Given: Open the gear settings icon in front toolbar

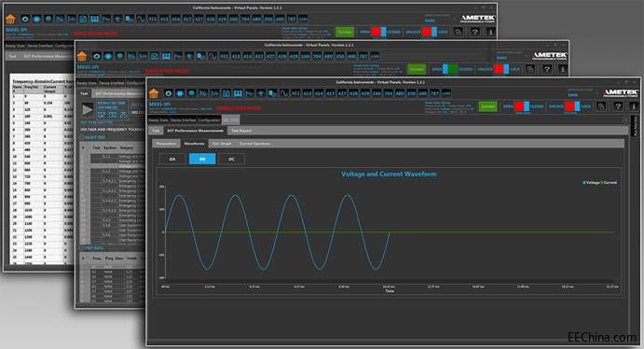Looking at the screenshot, I should coord(168,93).
